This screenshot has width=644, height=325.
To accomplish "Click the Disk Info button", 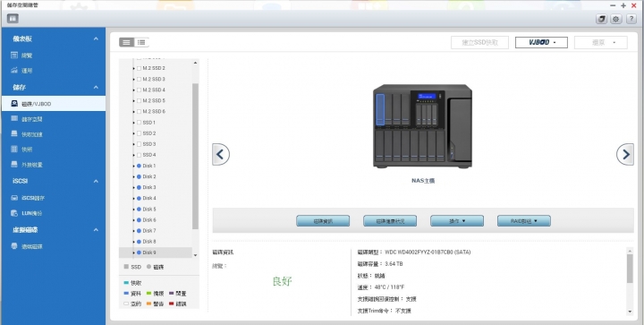I will pos(323,220).
